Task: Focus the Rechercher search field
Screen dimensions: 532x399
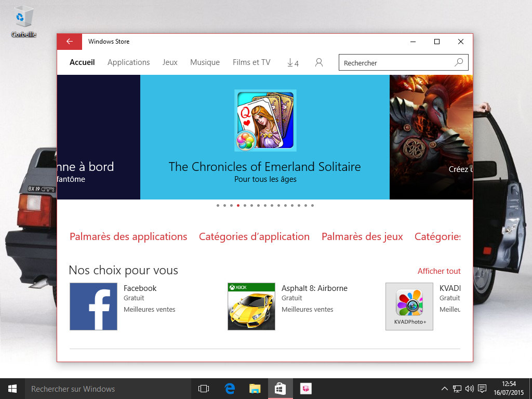Action: pyautogui.click(x=395, y=63)
